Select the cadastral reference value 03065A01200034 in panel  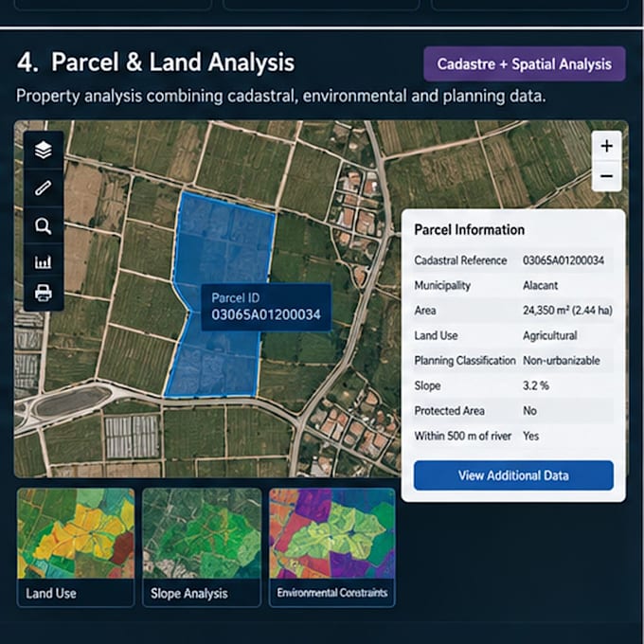pos(563,260)
